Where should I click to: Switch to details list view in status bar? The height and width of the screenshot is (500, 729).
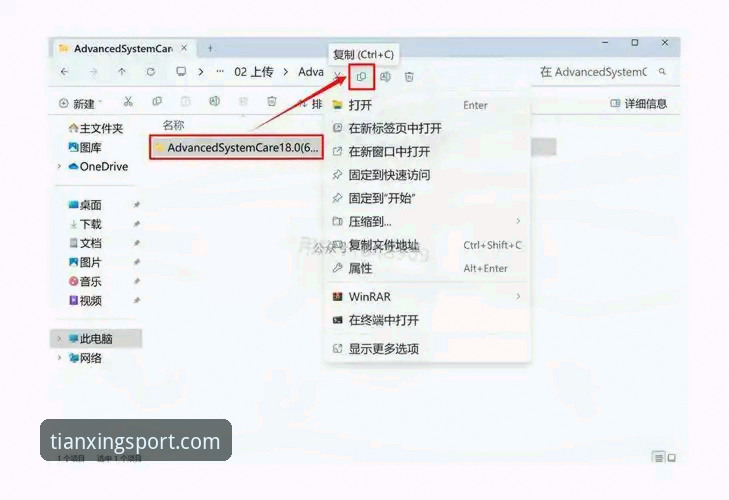[658, 458]
